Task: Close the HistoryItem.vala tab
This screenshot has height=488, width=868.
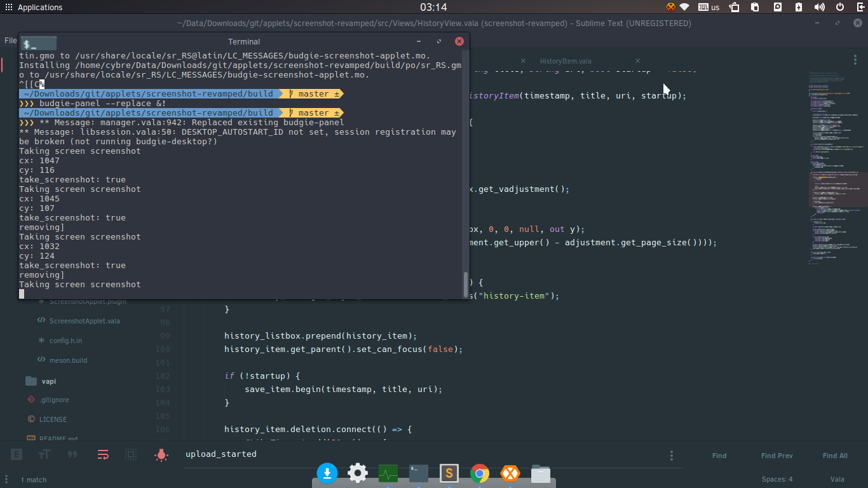Action: coord(639,61)
